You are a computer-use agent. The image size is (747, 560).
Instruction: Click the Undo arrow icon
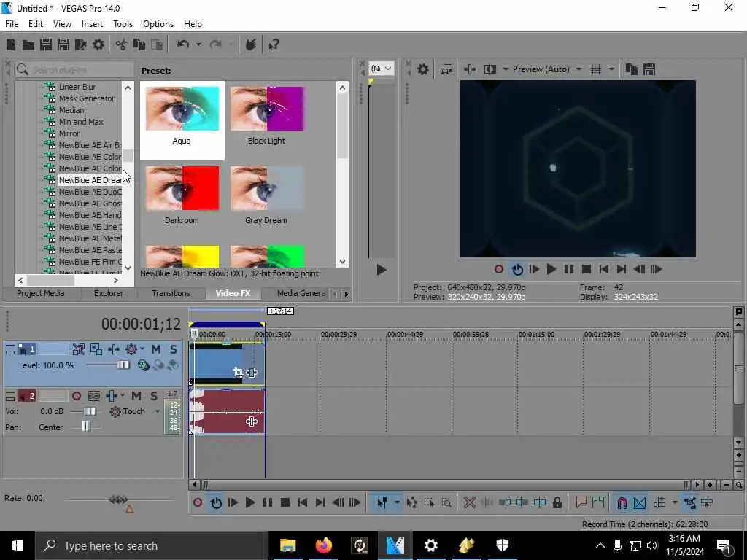(x=183, y=44)
